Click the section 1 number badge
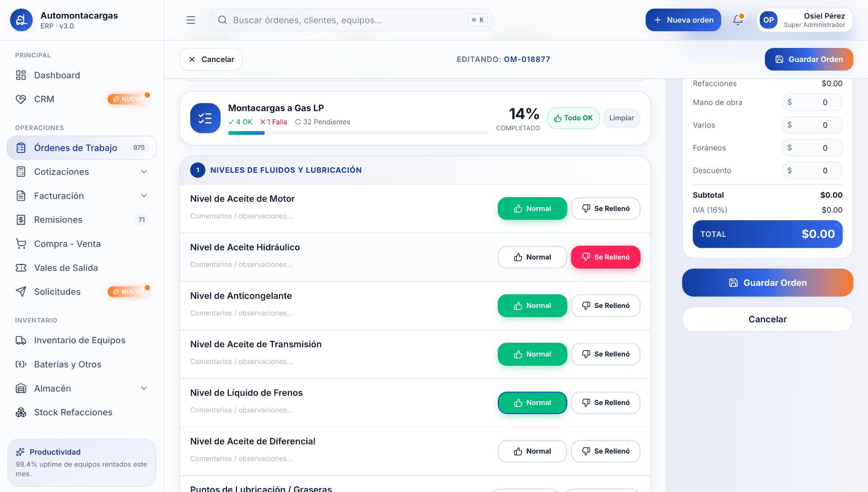Viewport: 868px width, 492px height. [x=198, y=170]
